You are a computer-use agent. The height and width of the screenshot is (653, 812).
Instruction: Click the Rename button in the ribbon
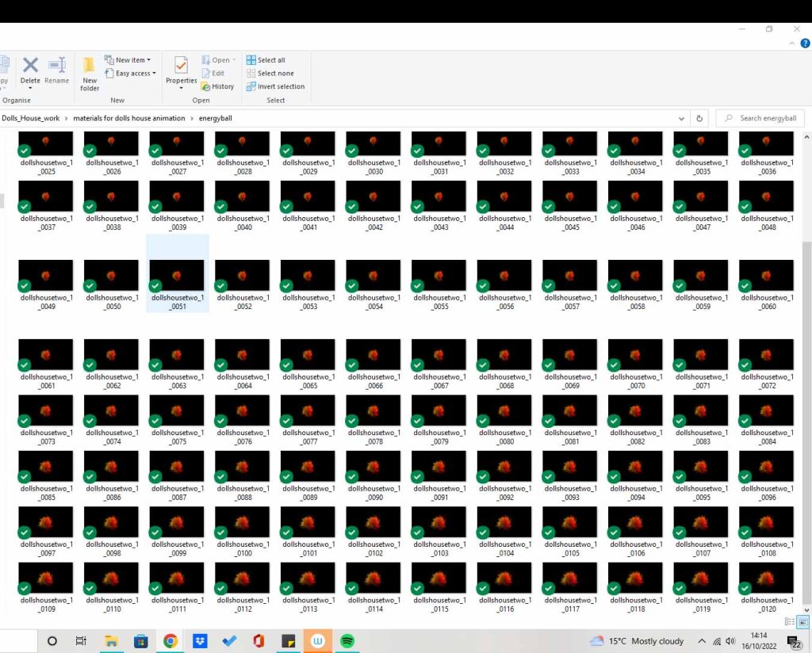coord(57,71)
